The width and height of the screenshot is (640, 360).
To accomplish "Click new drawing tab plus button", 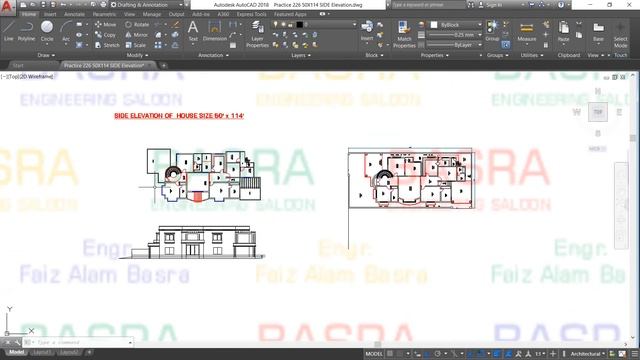I will (164, 65).
